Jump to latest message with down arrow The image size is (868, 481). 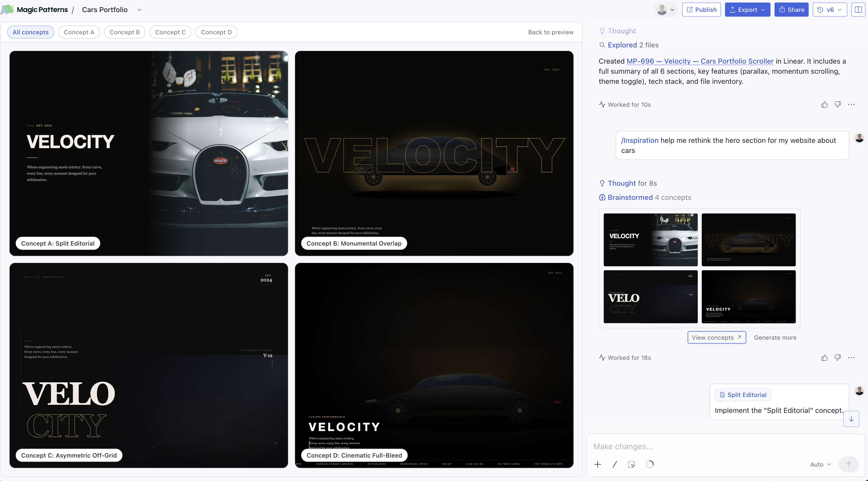click(851, 419)
